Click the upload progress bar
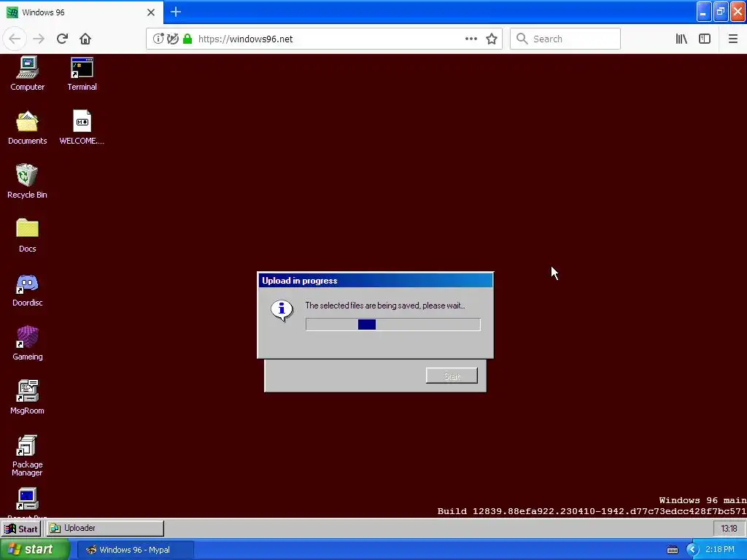The image size is (747, 560). pos(393,324)
